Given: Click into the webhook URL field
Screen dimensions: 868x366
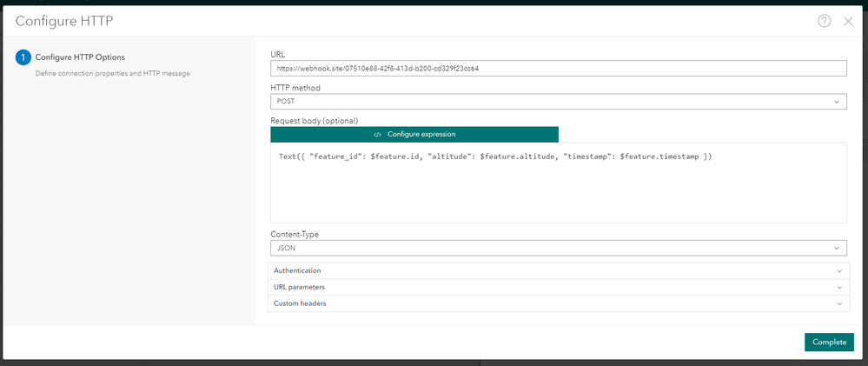Looking at the screenshot, I should pyautogui.click(x=558, y=68).
